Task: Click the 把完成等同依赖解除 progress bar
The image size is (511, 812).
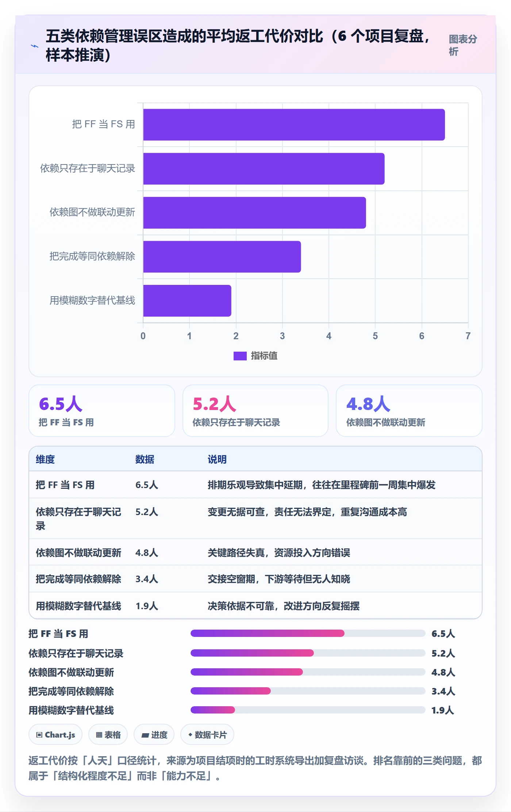Action: click(308, 691)
